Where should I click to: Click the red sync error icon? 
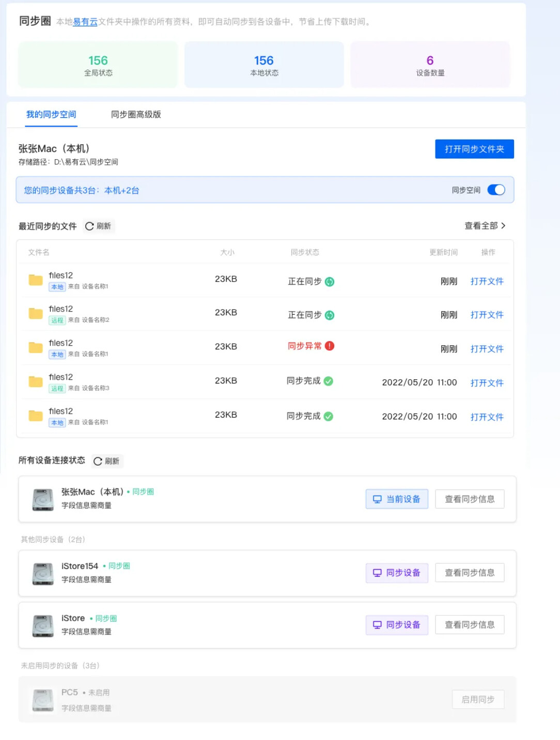[330, 346]
